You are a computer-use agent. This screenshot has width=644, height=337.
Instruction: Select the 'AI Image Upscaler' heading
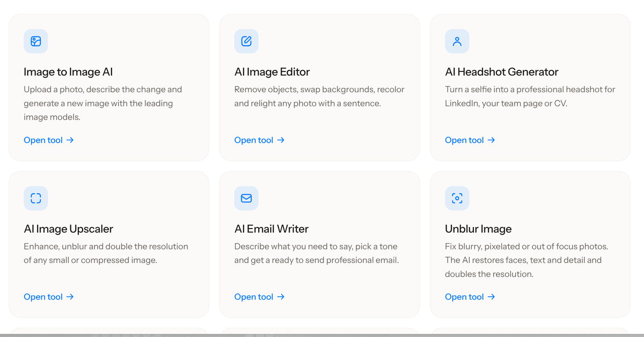click(x=69, y=229)
